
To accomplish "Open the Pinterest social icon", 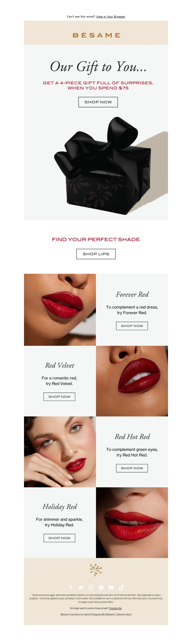I will 101,588.
